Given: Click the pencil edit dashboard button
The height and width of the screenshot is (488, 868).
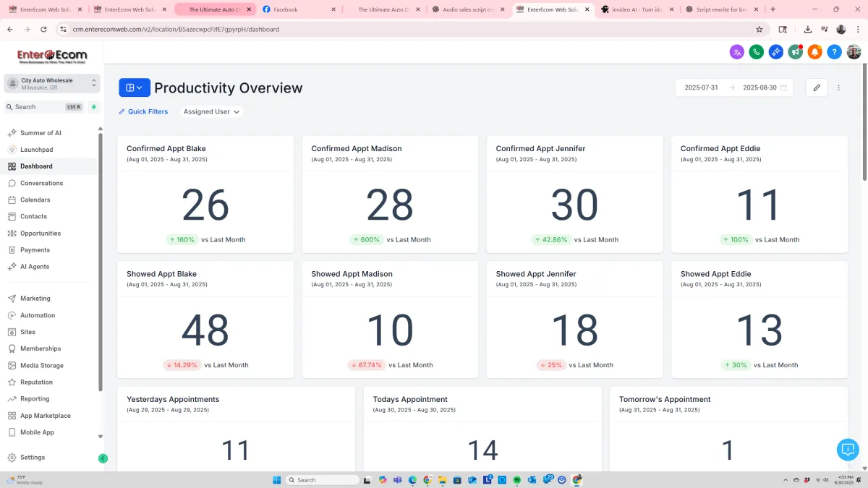Looking at the screenshot, I should point(817,87).
